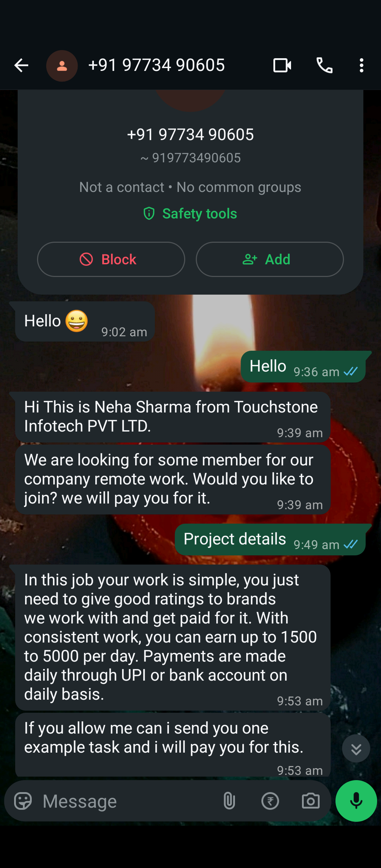Go back using the arrow icon
The height and width of the screenshot is (868, 381).
point(21,66)
